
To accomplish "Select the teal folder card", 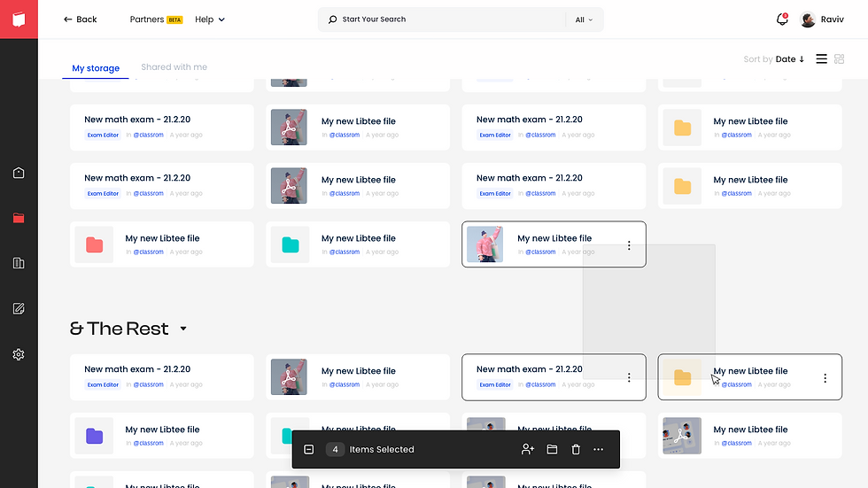I will click(x=358, y=244).
